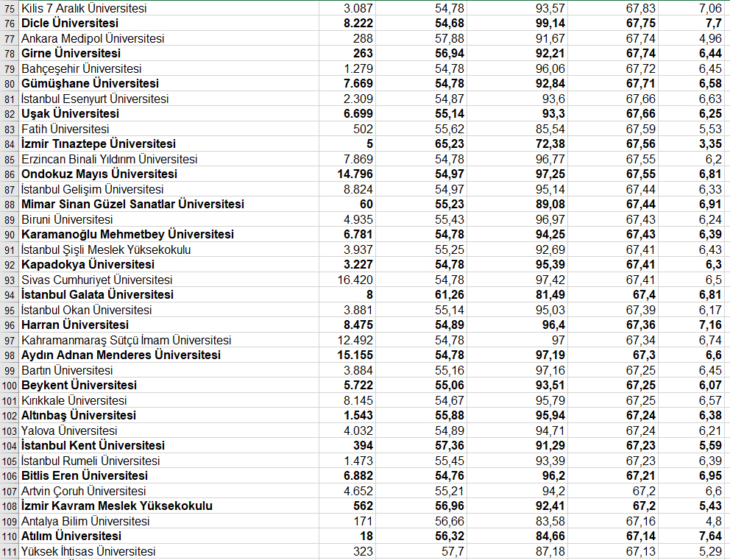Click value 67,83 in Kilis row

[x=613, y=8]
